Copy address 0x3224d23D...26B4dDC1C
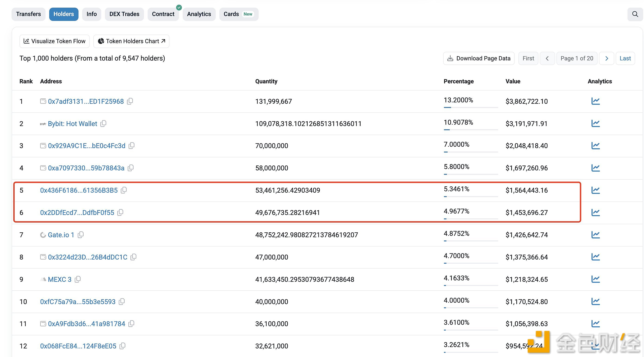 coord(133,257)
